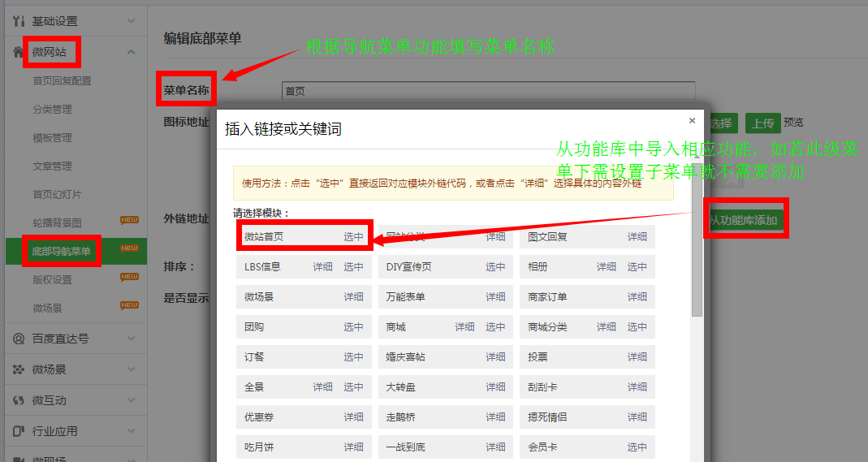Select 底部导航菜单 in the sidebar
Image resolution: width=868 pixels, height=462 pixels.
click(62, 251)
